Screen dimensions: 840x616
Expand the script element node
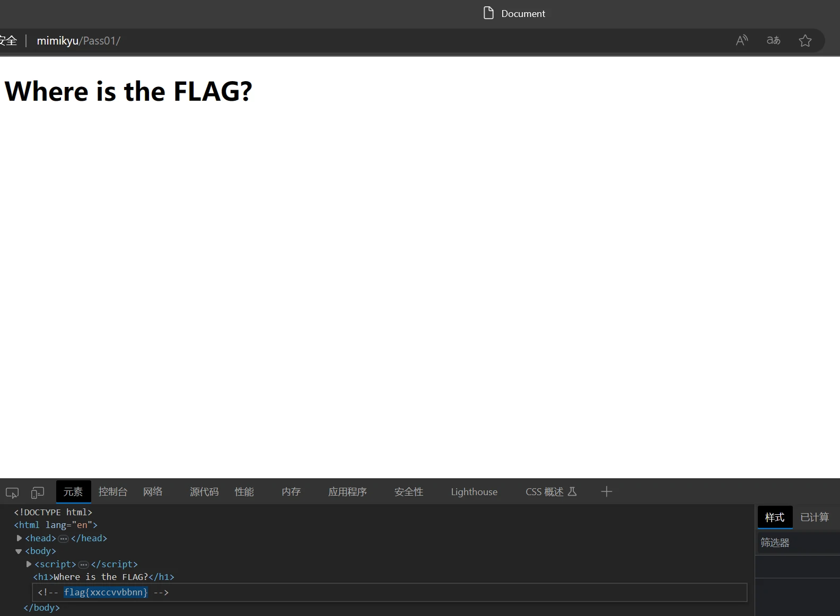point(29,564)
